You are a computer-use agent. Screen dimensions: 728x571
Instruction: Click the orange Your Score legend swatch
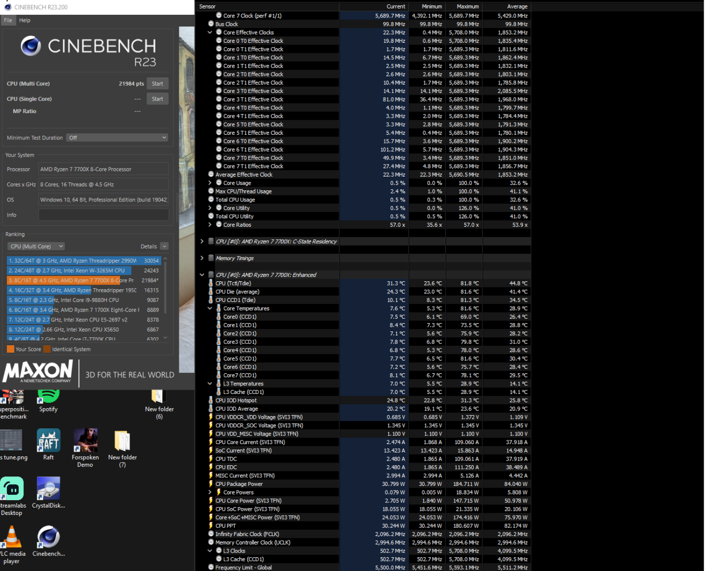[x=11, y=349]
